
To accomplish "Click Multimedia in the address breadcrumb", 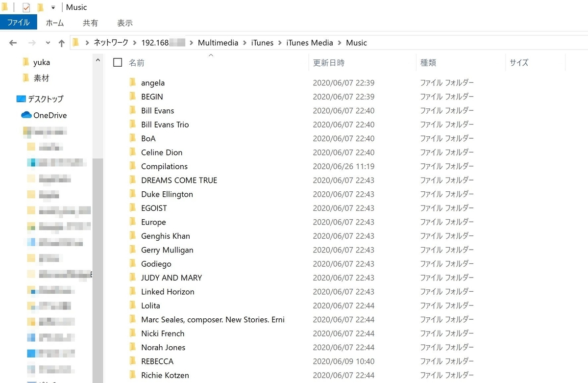I will click(x=218, y=43).
